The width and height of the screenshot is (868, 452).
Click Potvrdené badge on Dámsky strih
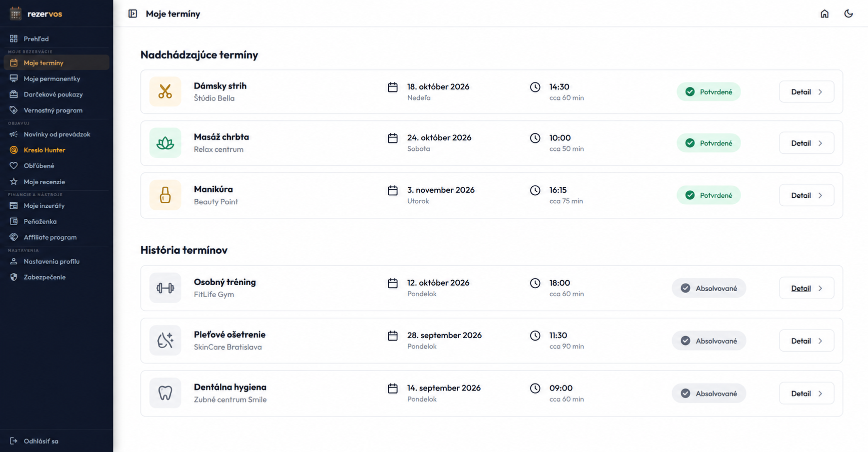[709, 92]
